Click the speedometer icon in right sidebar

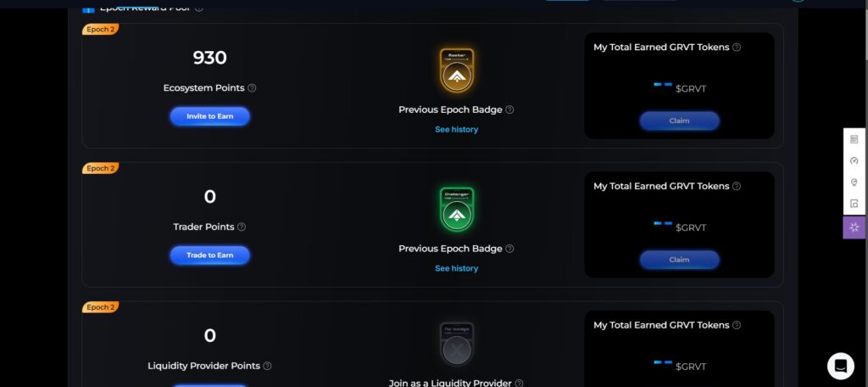click(x=854, y=160)
